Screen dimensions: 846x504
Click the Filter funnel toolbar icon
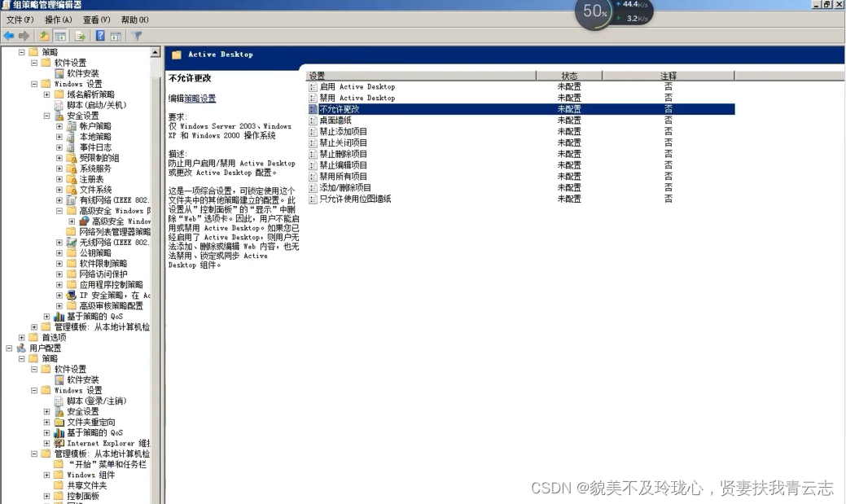tap(137, 36)
